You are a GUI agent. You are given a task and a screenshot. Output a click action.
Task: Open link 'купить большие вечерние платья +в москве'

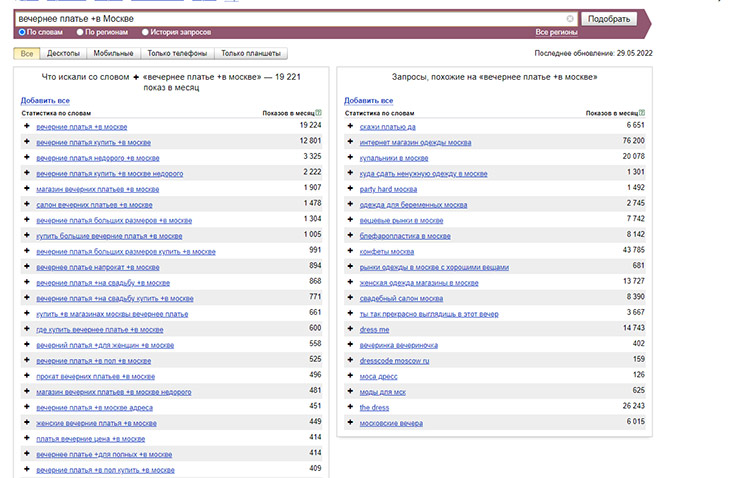109,236
